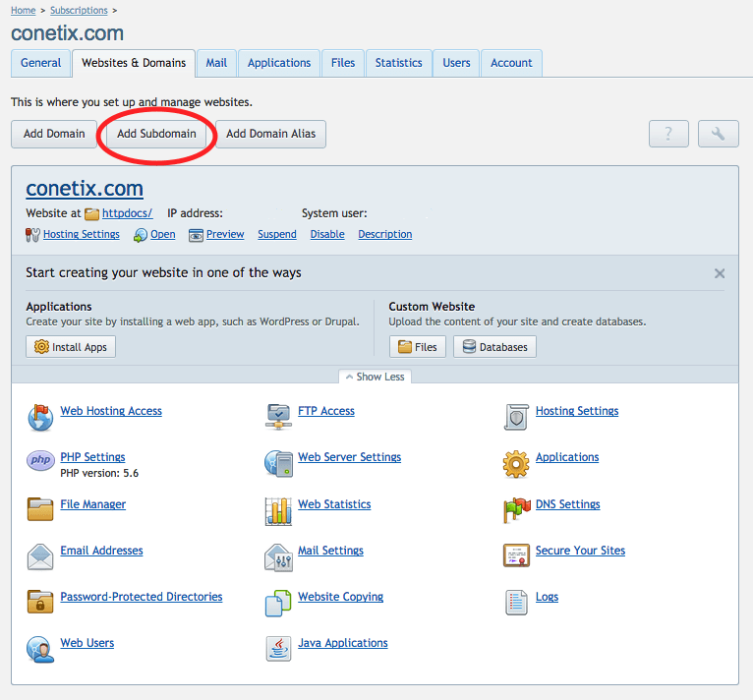Switch to the Users tab
Viewport: 753px width, 700px height.
pos(456,63)
